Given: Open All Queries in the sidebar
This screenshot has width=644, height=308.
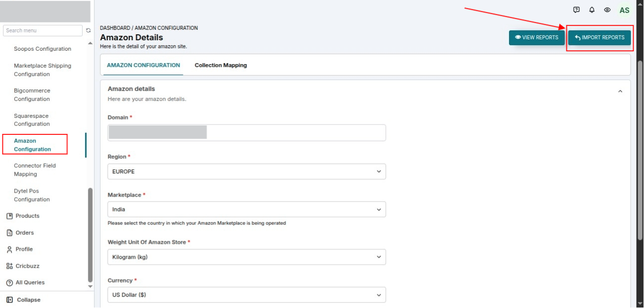Looking at the screenshot, I should coord(25,283).
